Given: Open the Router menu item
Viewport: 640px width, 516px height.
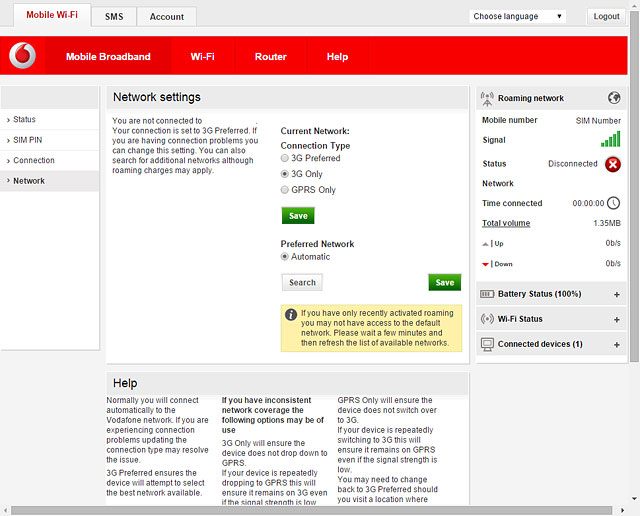Looking at the screenshot, I should tap(270, 57).
